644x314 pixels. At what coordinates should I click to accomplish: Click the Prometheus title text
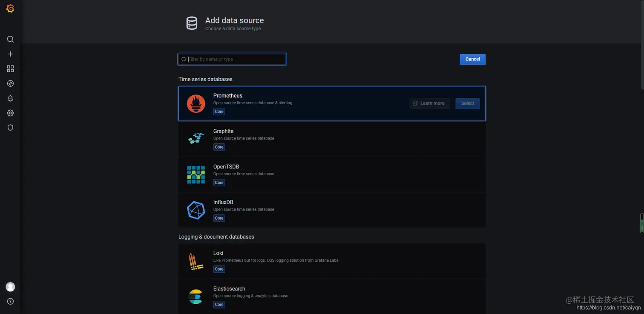[228, 96]
